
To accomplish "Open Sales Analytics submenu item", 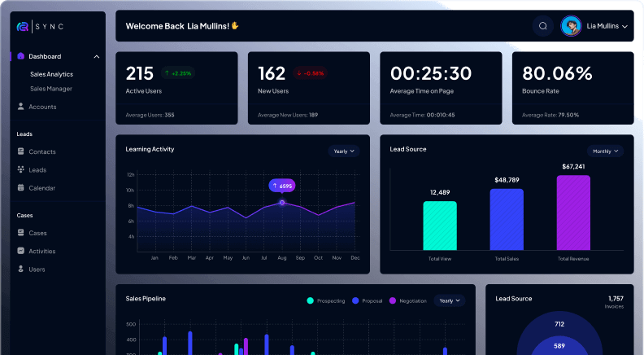I will [51, 74].
